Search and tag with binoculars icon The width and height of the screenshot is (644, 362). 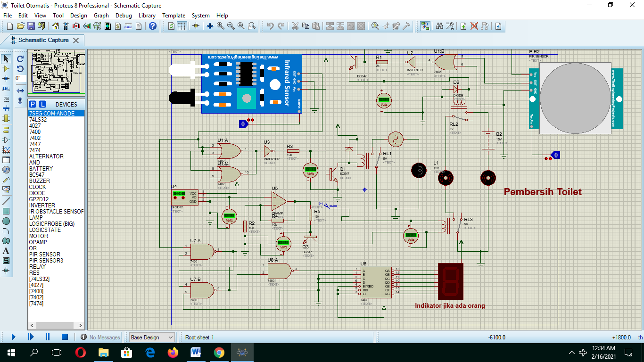pos(440,26)
